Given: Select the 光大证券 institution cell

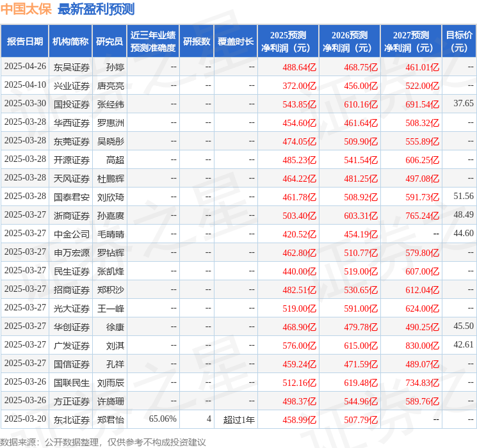Looking at the screenshot, I should (x=72, y=308).
